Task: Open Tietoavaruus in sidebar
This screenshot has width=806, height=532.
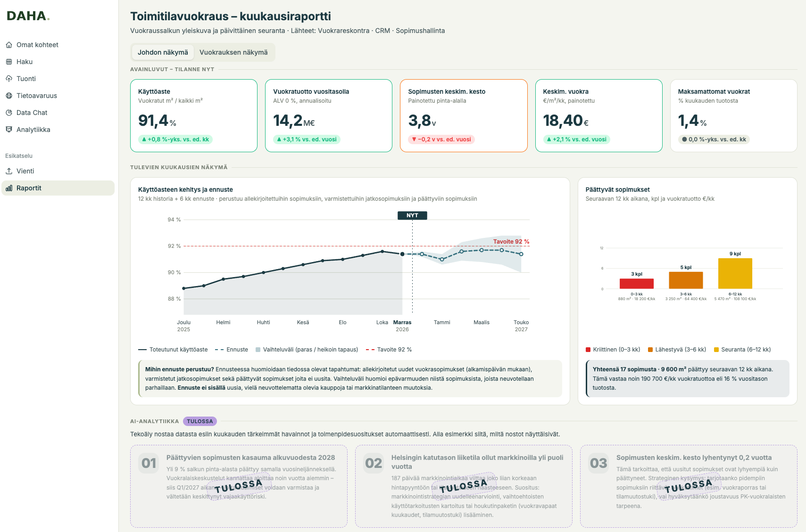Action: tap(58, 96)
